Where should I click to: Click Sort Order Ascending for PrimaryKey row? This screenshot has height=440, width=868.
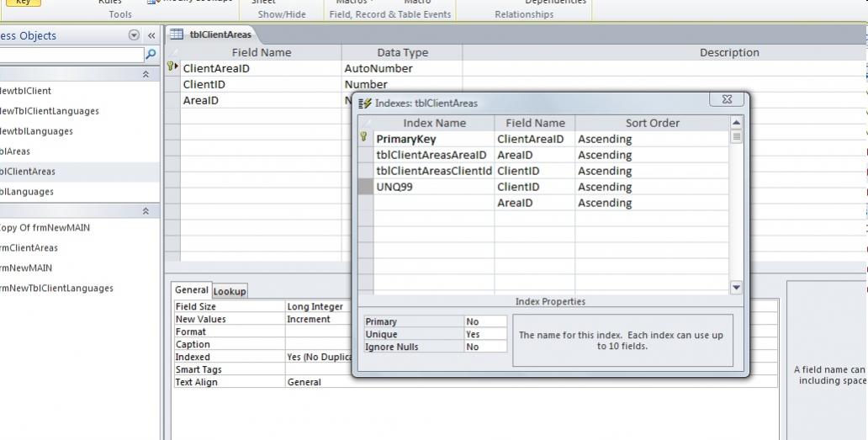coord(652,139)
